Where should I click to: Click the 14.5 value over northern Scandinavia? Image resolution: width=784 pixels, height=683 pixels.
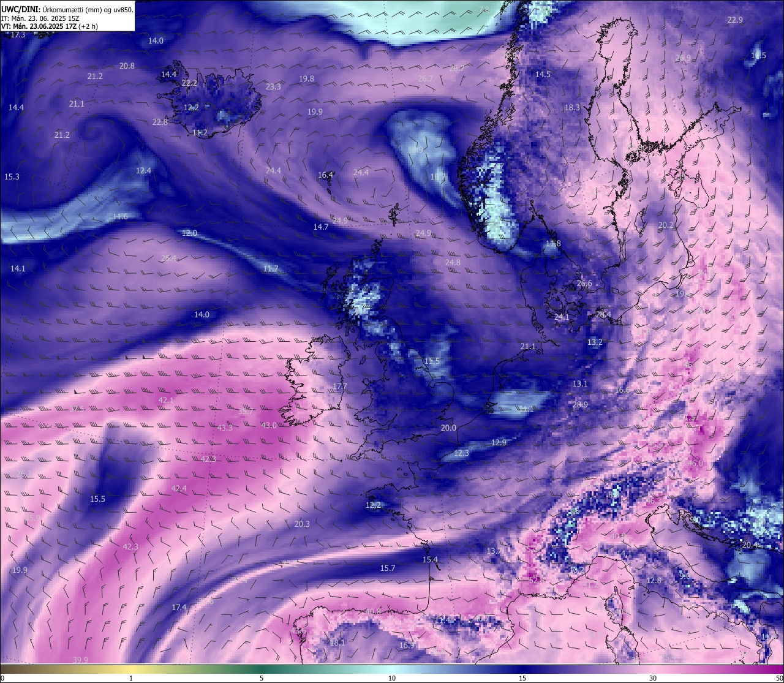(543, 75)
